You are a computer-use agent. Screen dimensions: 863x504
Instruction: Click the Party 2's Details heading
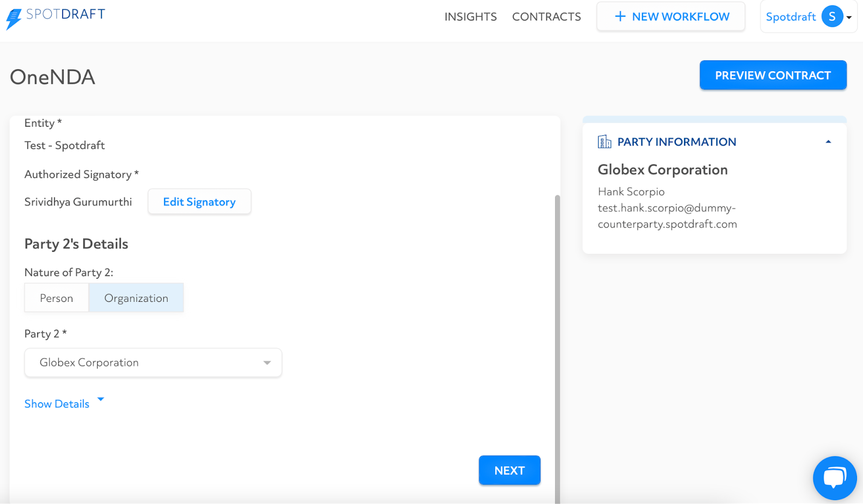coord(76,244)
